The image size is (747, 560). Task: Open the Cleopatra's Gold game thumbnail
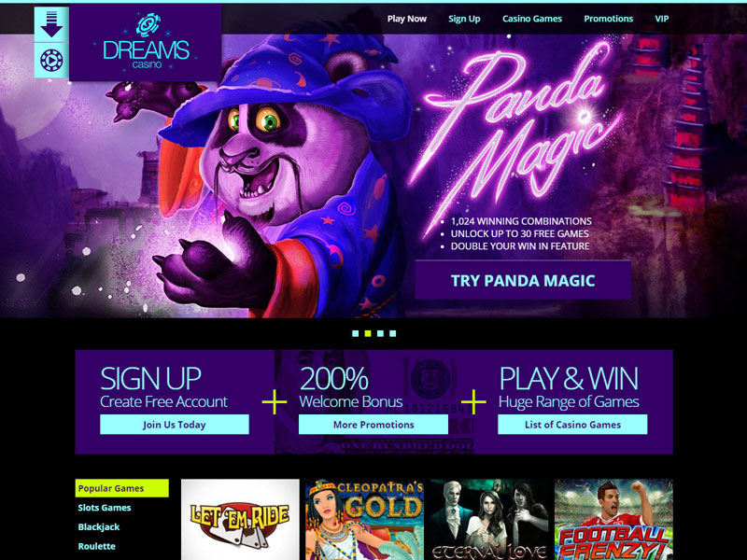[x=364, y=520]
